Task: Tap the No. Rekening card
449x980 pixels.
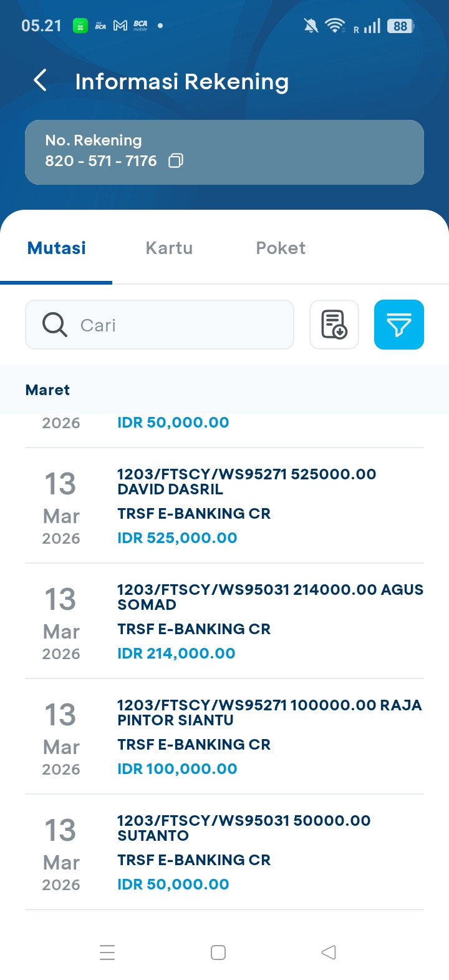Action: [x=224, y=152]
